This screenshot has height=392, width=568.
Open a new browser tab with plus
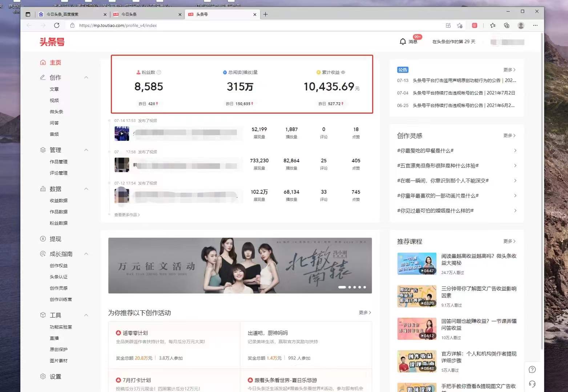tap(266, 15)
